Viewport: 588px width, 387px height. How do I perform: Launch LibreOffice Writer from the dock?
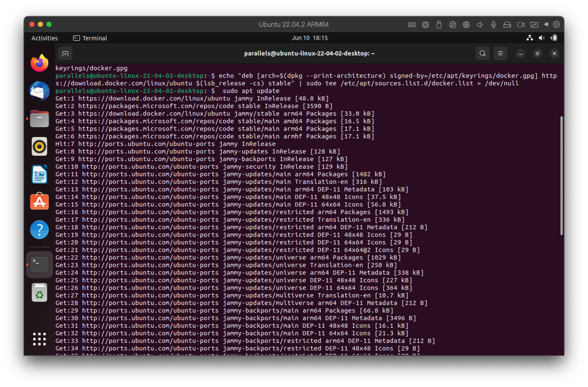(40, 174)
